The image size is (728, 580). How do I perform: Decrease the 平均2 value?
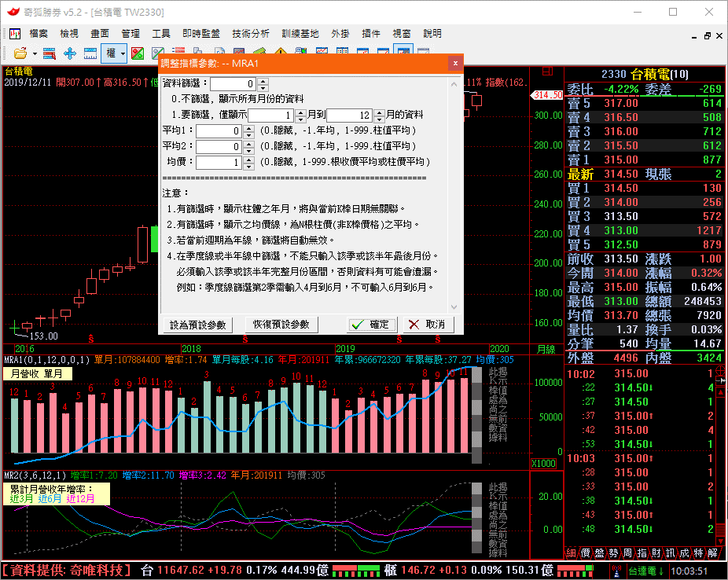(249, 150)
